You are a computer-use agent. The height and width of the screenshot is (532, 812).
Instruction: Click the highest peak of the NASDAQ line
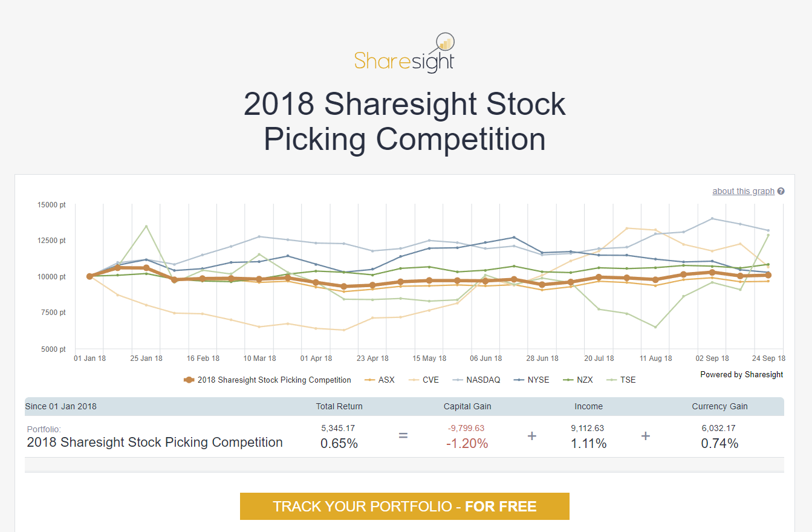pos(712,218)
